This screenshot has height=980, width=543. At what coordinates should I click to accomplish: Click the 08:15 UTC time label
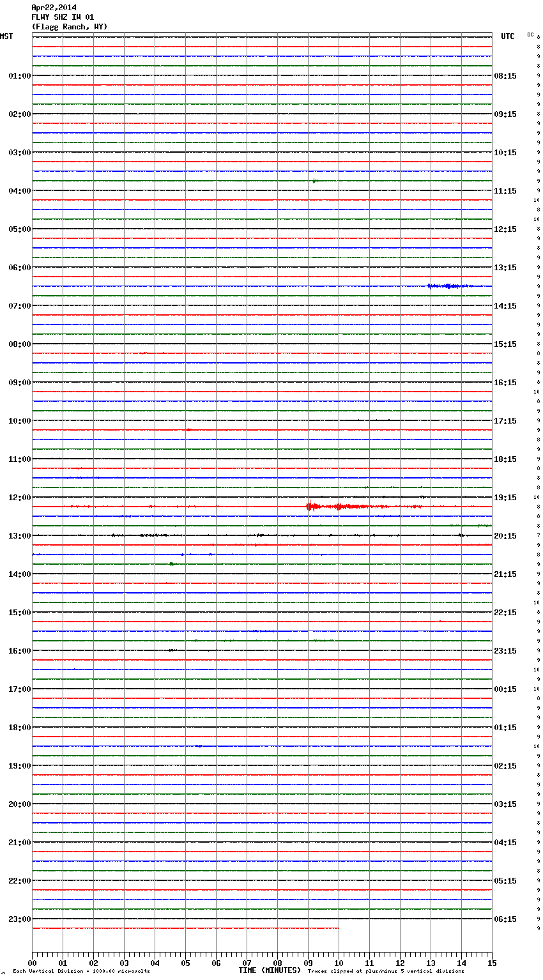[x=505, y=76]
